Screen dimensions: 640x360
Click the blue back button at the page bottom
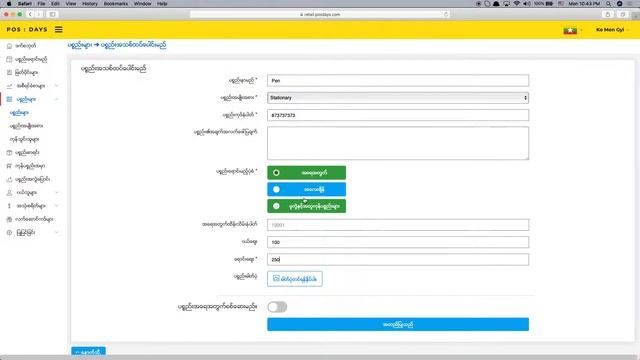(88, 351)
